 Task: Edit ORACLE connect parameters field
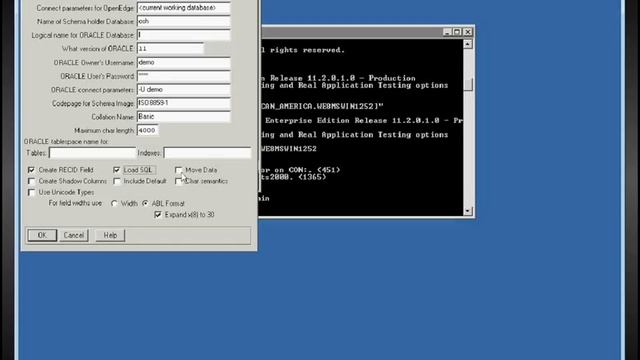184,89
